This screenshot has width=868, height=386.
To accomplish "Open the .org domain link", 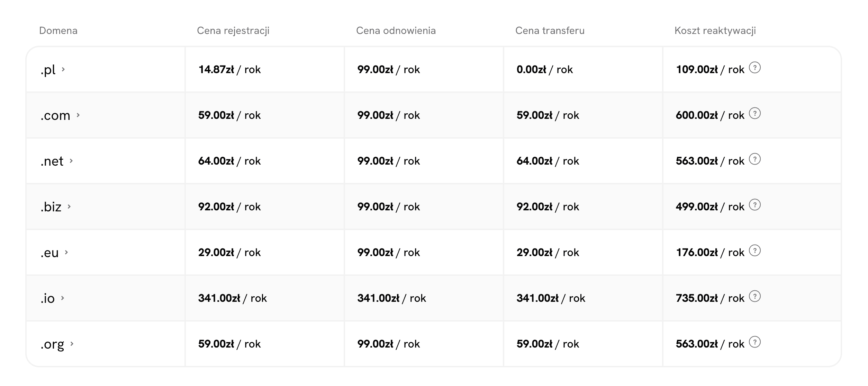I will (53, 344).
